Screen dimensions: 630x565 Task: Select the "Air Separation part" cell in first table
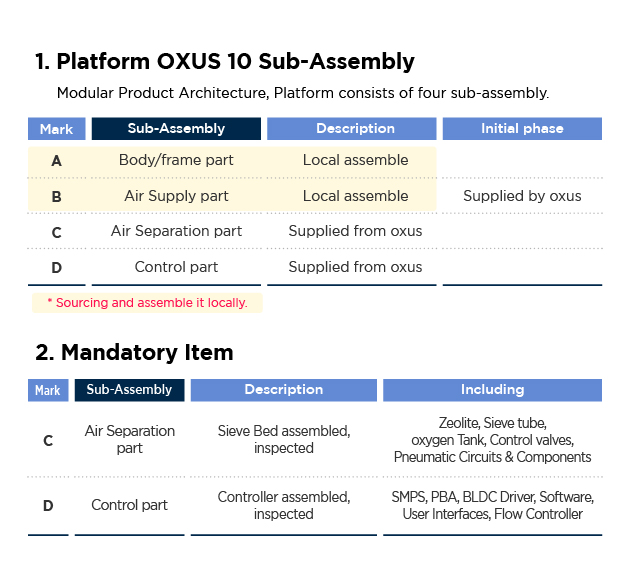(176, 231)
